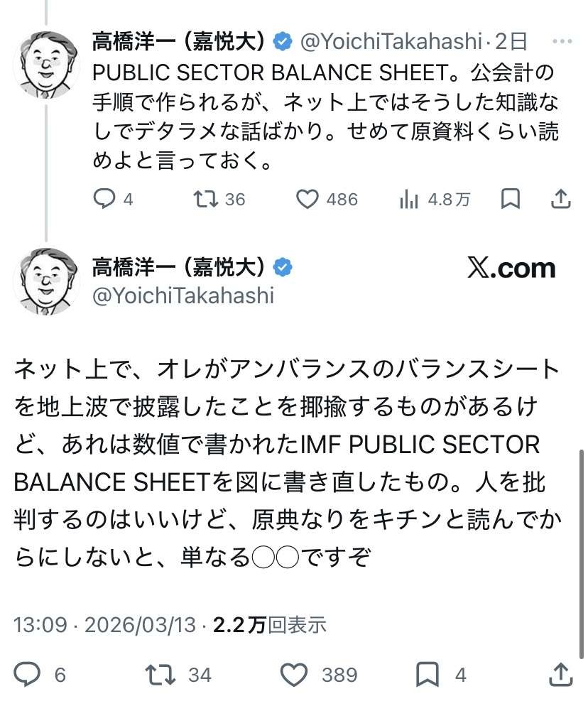Like the main tweet with 389 likes
This screenshot has width=588, height=706.
(x=293, y=673)
